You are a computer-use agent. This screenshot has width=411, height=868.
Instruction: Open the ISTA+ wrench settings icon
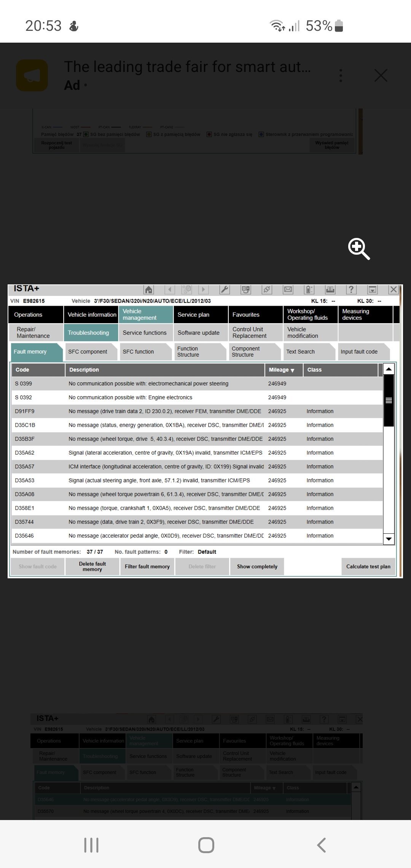tap(225, 290)
